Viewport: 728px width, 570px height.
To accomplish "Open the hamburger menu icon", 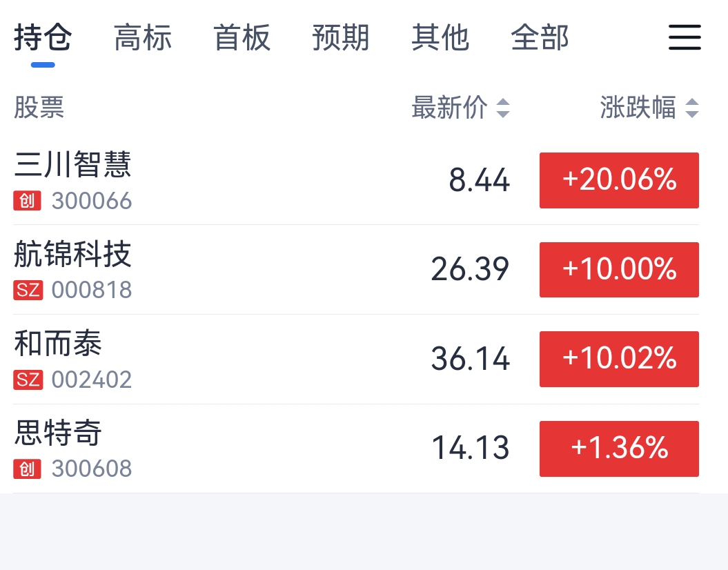I will click(685, 37).
